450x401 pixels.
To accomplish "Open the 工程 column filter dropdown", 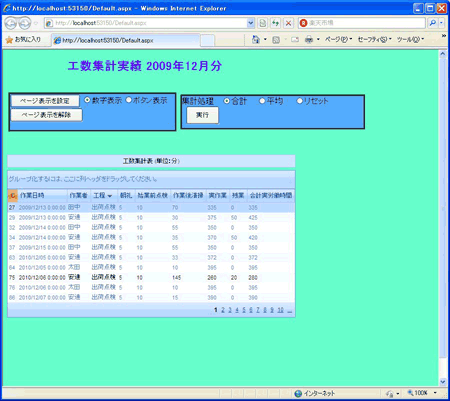I will 110,196.
